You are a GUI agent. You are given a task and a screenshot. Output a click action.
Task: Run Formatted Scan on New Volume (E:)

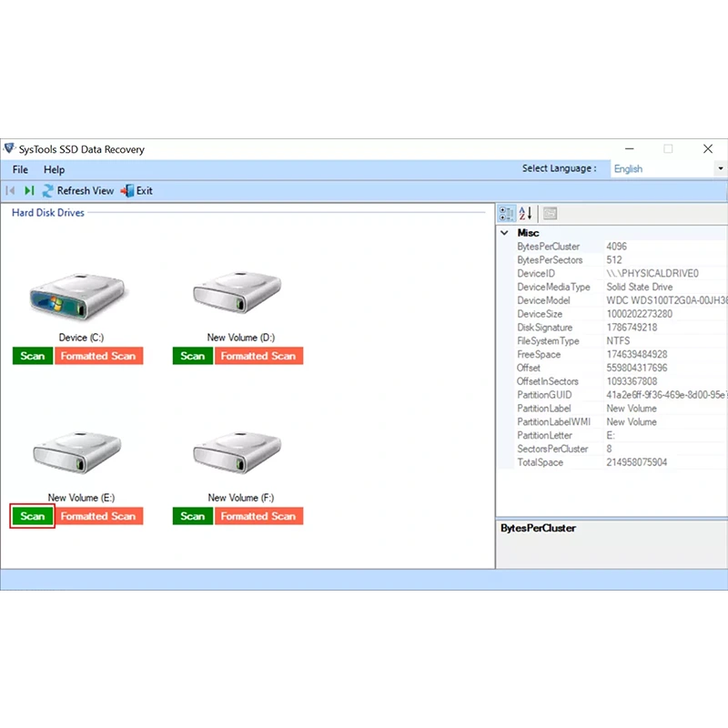coord(99,516)
